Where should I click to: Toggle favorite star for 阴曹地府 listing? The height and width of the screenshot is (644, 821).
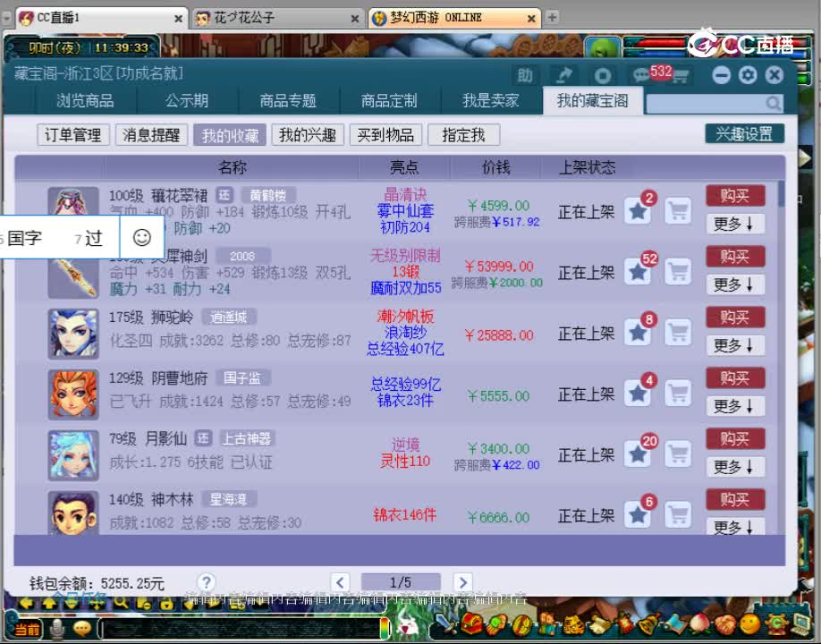coord(638,394)
